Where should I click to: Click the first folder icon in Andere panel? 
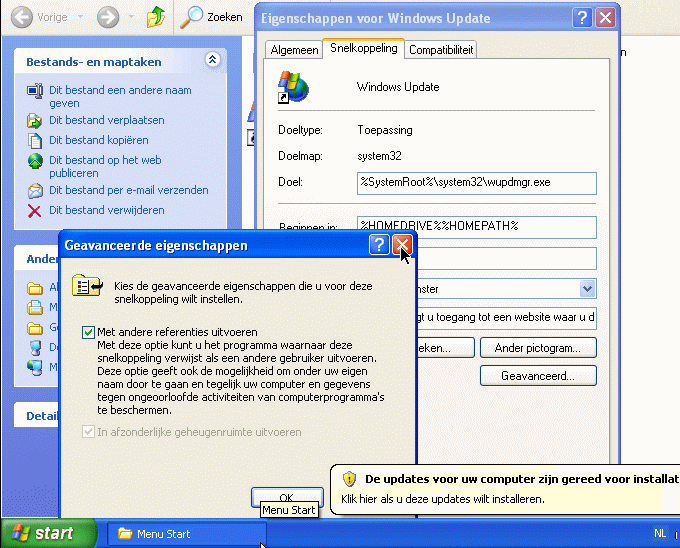(x=35, y=288)
